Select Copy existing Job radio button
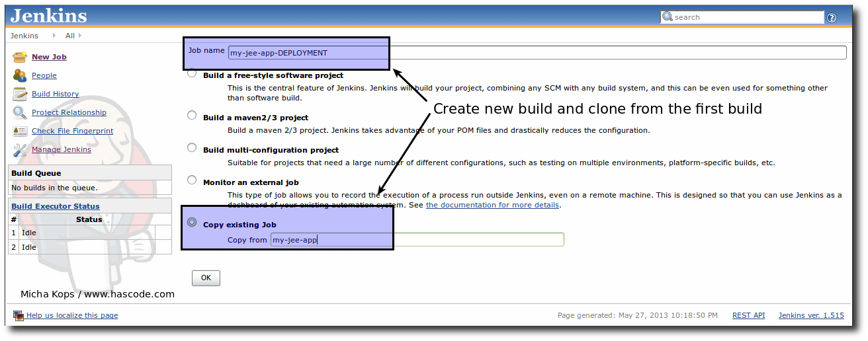 (x=192, y=223)
